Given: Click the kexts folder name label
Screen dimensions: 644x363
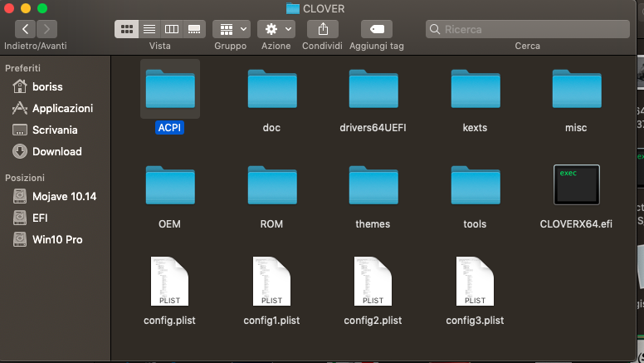Looking at the screenshot, I should 475,128.
